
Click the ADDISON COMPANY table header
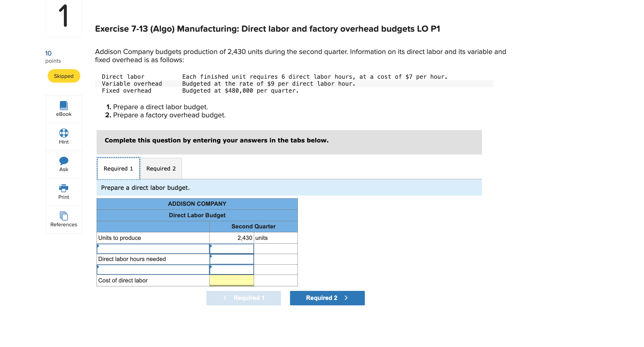pos(197,204)
